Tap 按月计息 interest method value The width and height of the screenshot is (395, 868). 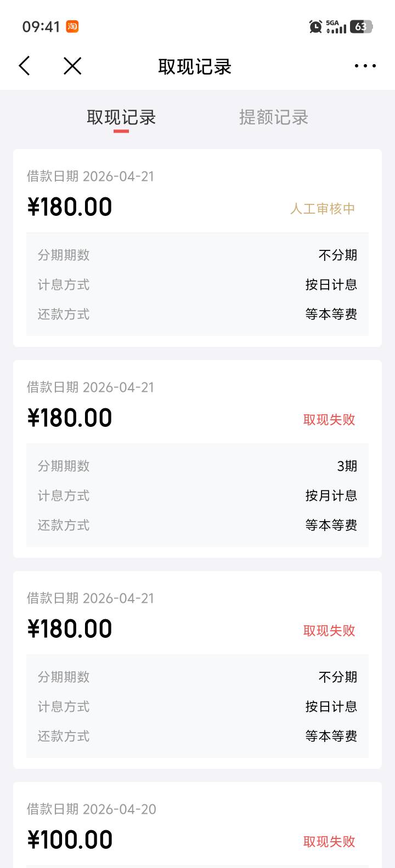coord(331,496)
